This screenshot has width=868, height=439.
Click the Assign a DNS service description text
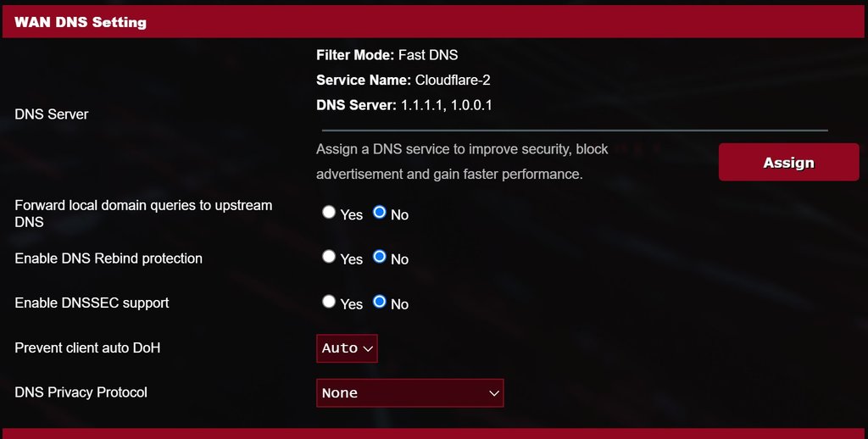(462, 161)
